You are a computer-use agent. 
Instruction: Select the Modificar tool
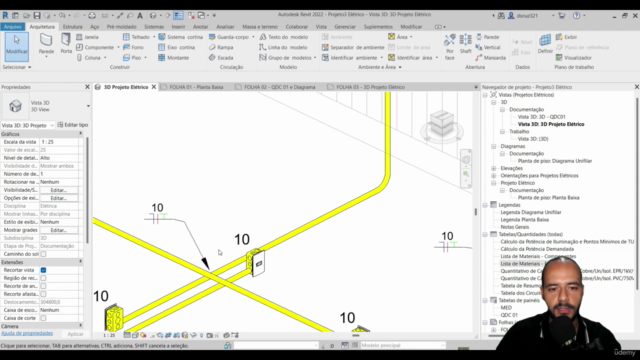16,47
